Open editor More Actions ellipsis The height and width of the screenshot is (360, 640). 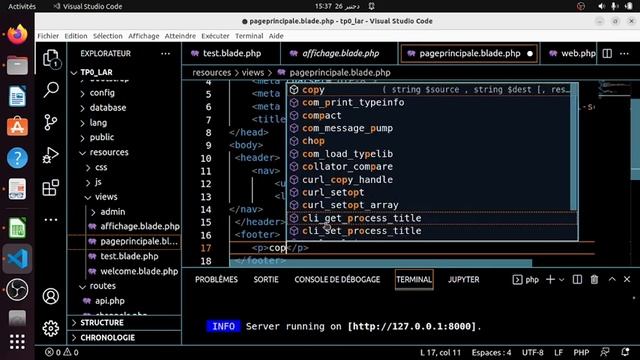[x=624, y=53]
